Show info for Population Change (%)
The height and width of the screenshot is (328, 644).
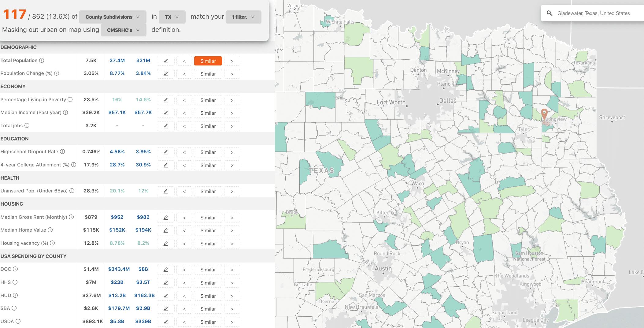click(57, 73)
